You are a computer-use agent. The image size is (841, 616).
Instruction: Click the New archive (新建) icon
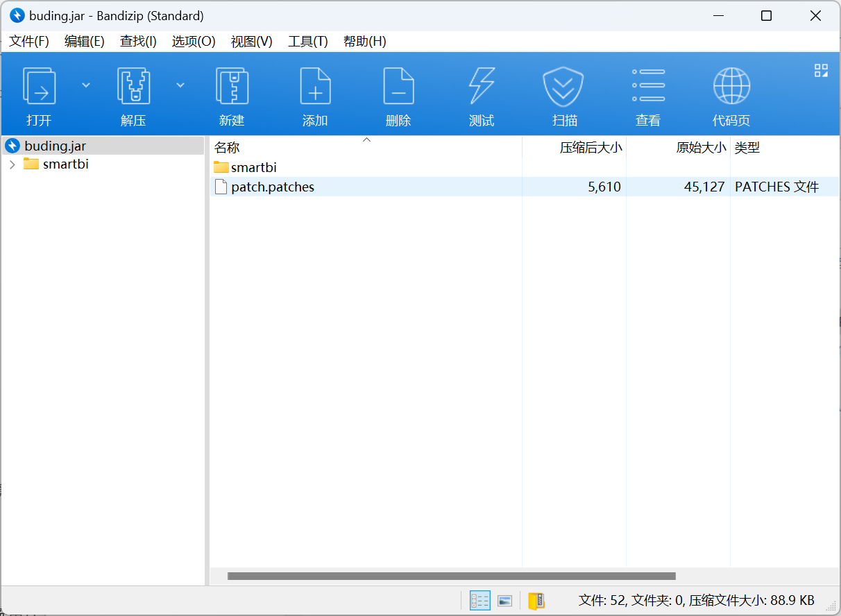232,86
